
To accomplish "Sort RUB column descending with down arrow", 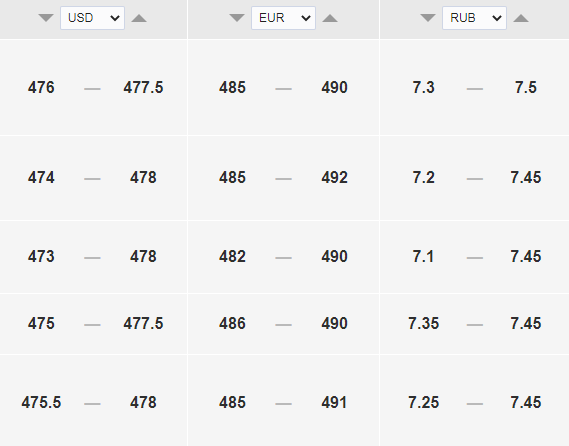I will (428, 18).
